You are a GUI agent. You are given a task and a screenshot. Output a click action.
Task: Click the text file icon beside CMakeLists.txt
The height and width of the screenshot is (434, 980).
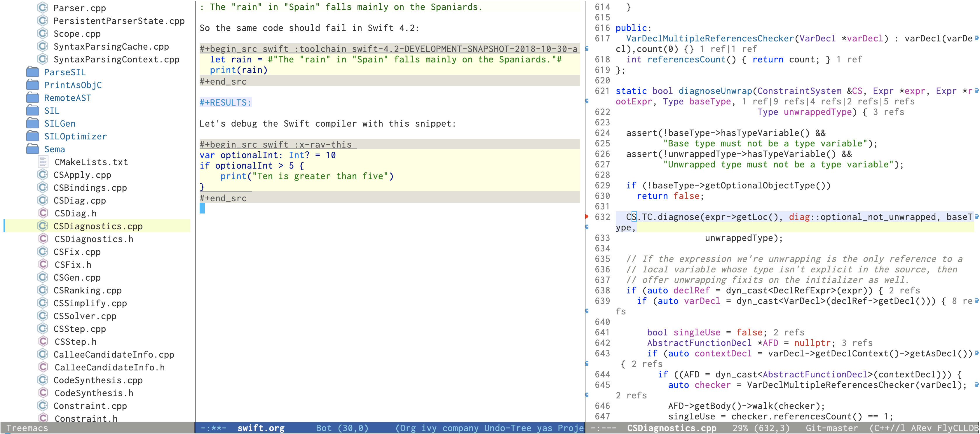point(43,162)
